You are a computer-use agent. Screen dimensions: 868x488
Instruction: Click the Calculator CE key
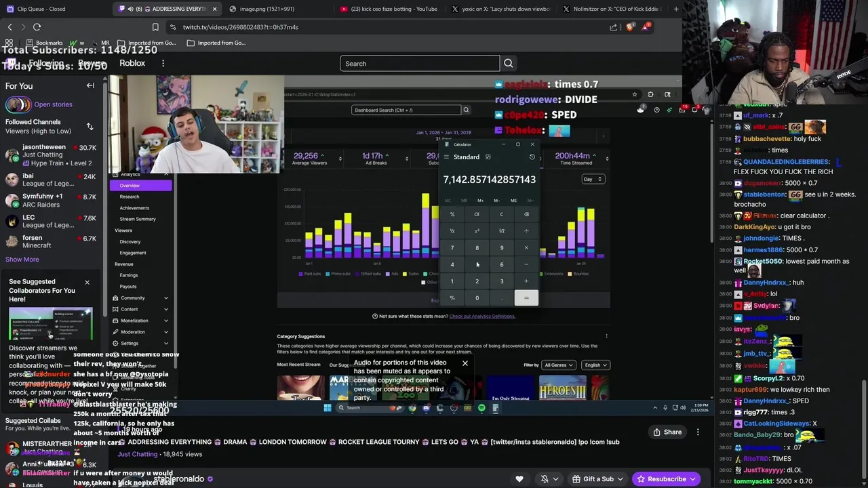tap(477, 214)
